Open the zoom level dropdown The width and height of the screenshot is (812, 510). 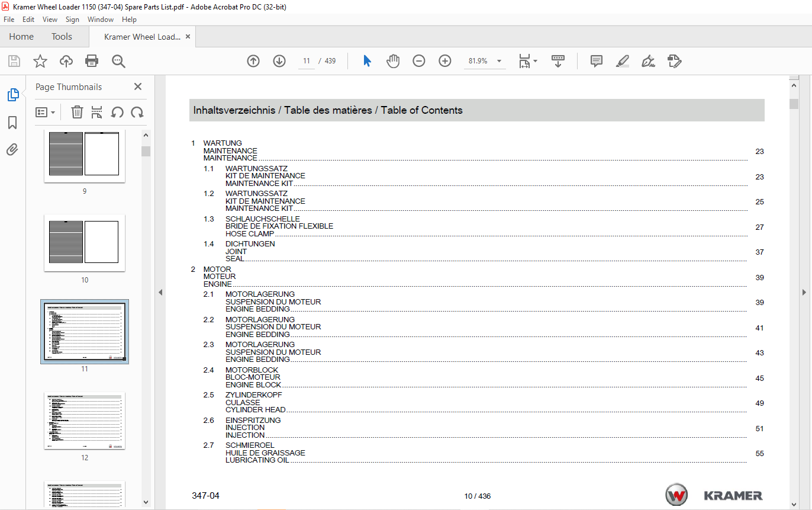[499, 61]
